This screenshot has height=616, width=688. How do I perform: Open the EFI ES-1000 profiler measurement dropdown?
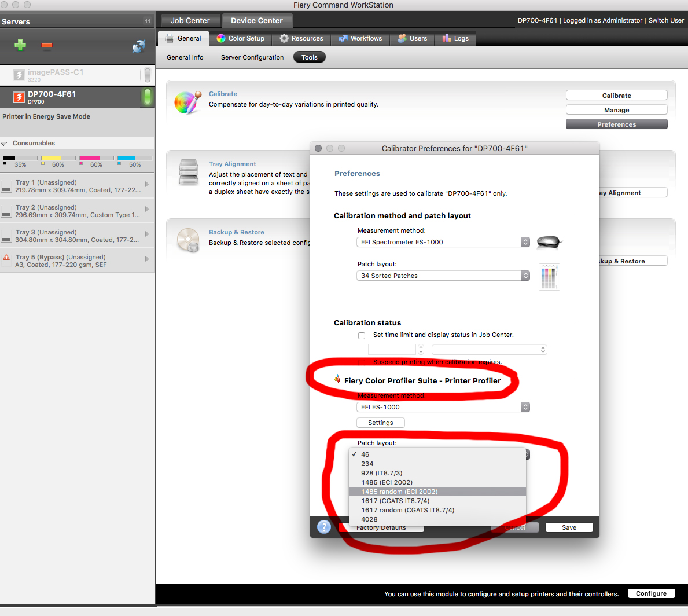tap(443, 407)
